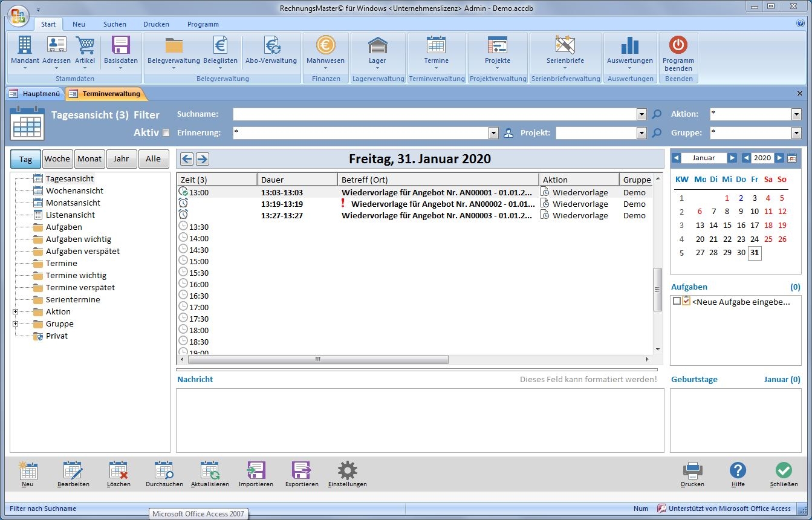Switch to the Tag view toggle
The image size is (812, 520).
[x=25, y=159]
